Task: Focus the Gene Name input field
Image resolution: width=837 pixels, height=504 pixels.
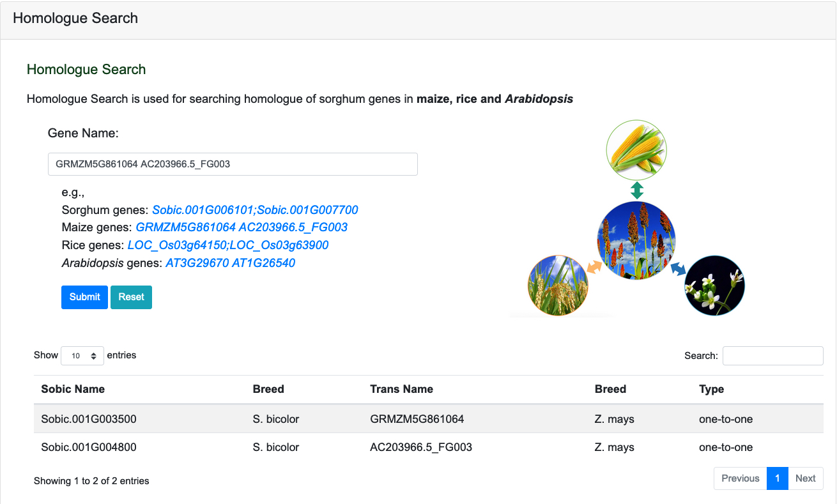Action: click(233, 164)
